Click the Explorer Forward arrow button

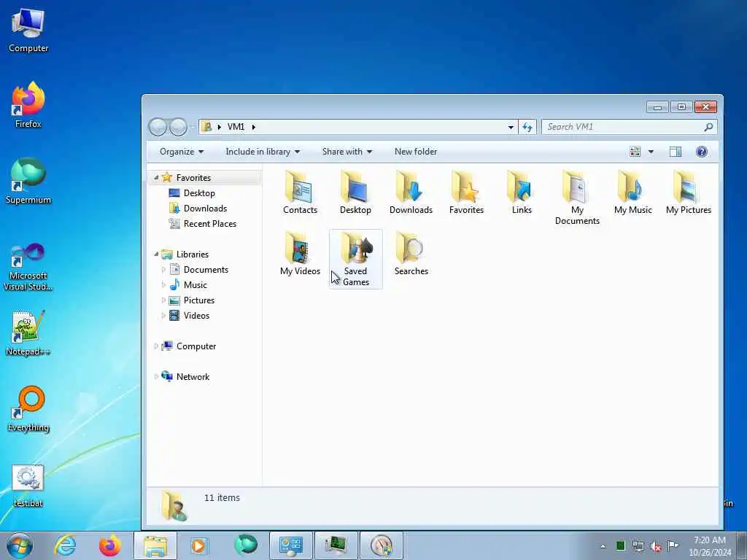[178, 127]
